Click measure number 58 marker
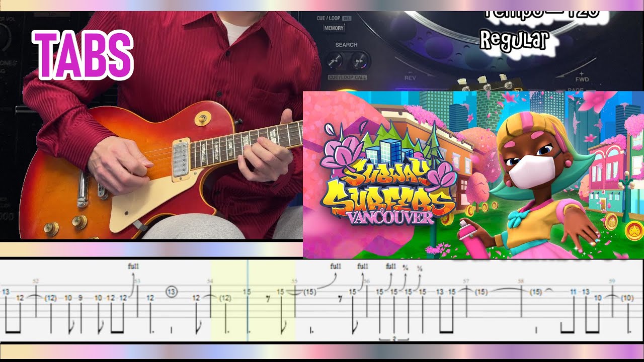This screenshot has width=644, height=362. pyautogui.click(x=521, y=281)
